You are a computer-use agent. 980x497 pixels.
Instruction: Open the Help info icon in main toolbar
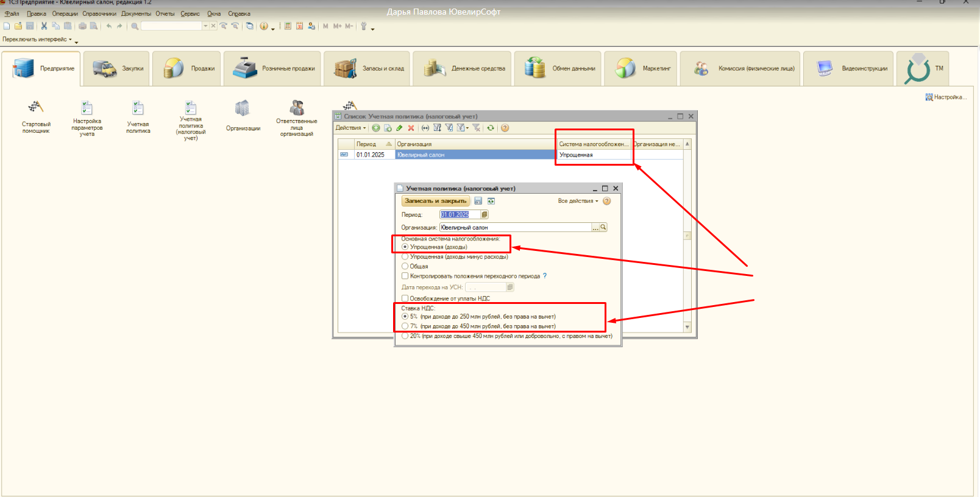point(264,26)
